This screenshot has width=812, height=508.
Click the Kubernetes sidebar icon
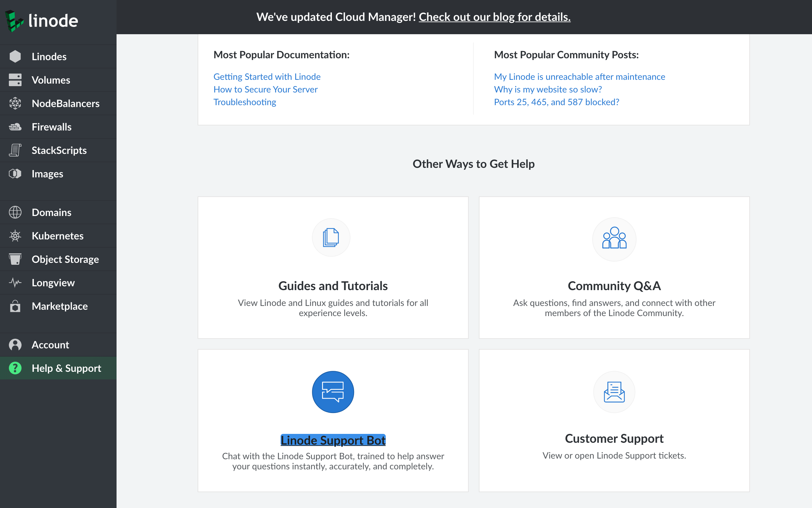coord(15,236)
